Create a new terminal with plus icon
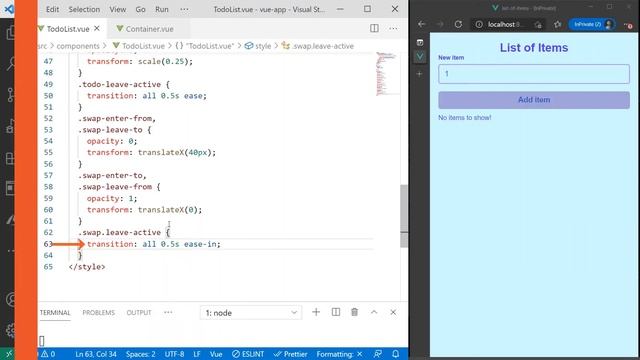This screenshot has width=640, height=360. pyautogui.click(x=316, y=312)
